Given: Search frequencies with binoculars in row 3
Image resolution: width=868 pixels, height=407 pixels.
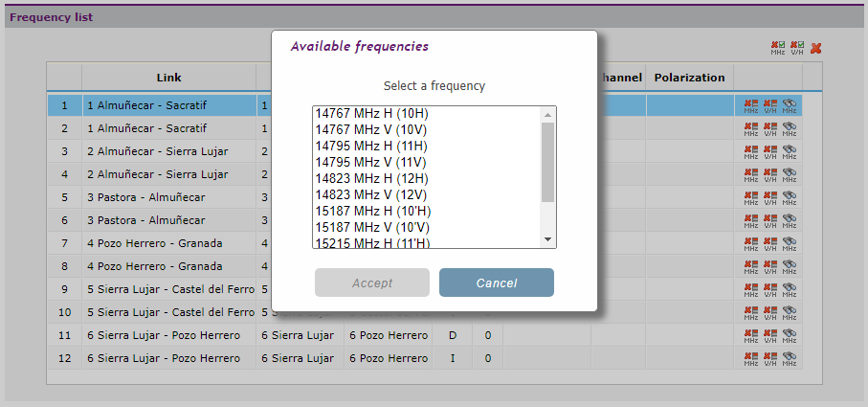Looking at the screenshot, I should pyautogui.click(x=790, y=151).
